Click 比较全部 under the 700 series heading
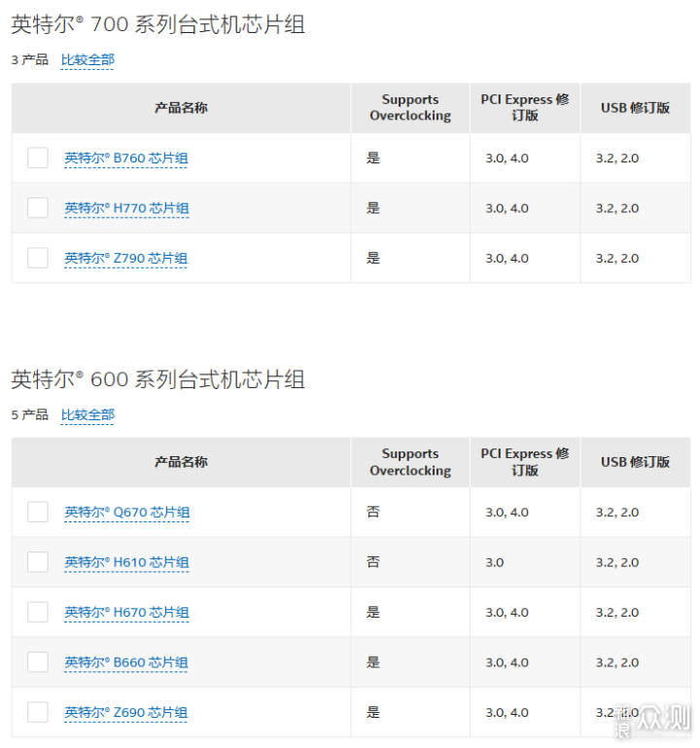The width and height of the screenshot is (700, 748). 87,60
